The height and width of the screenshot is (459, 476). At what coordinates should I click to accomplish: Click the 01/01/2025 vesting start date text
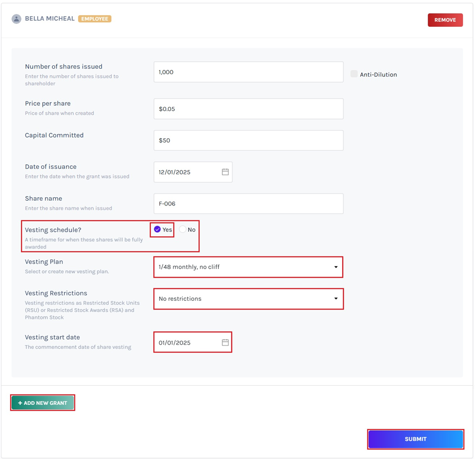174,343
